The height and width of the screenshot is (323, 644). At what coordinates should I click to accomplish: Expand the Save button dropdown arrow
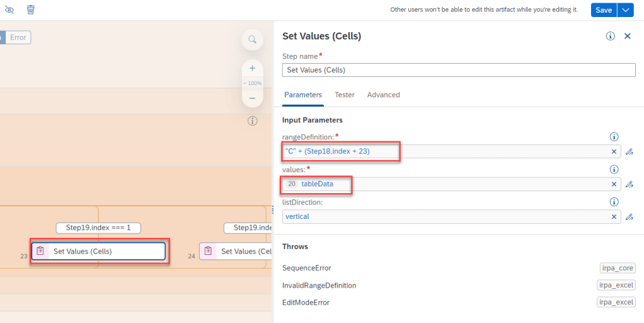click(x=625, y=10)
